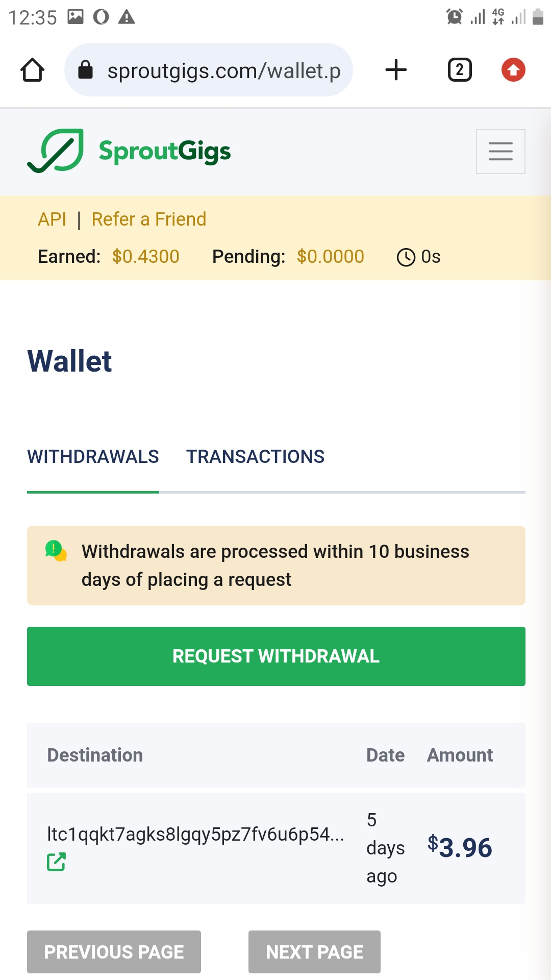Image resolution: width=551 pixels, height=980 pixels.
Task: Tap the alarm icon in status bar
Action: tap(454, 17)
